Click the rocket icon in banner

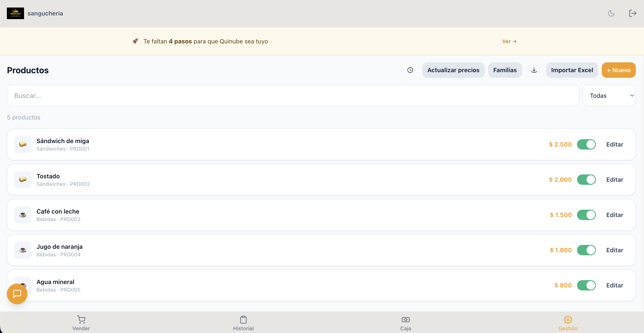click(135, 41)
